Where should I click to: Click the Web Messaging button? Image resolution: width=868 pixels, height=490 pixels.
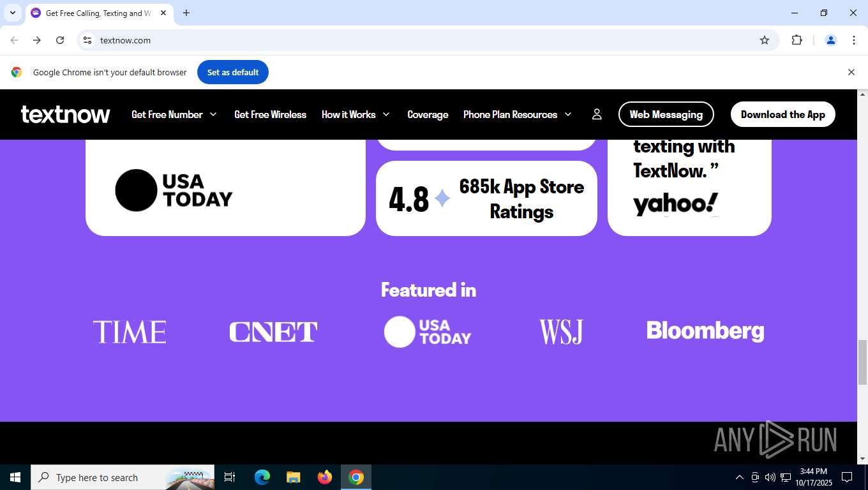pos(666,114)
